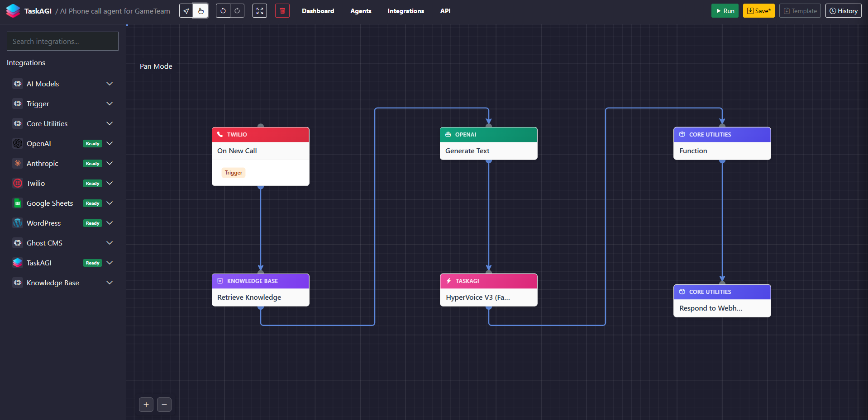Click the phone icon on Twilio node
868x420 pixels.
click(220, 134)
